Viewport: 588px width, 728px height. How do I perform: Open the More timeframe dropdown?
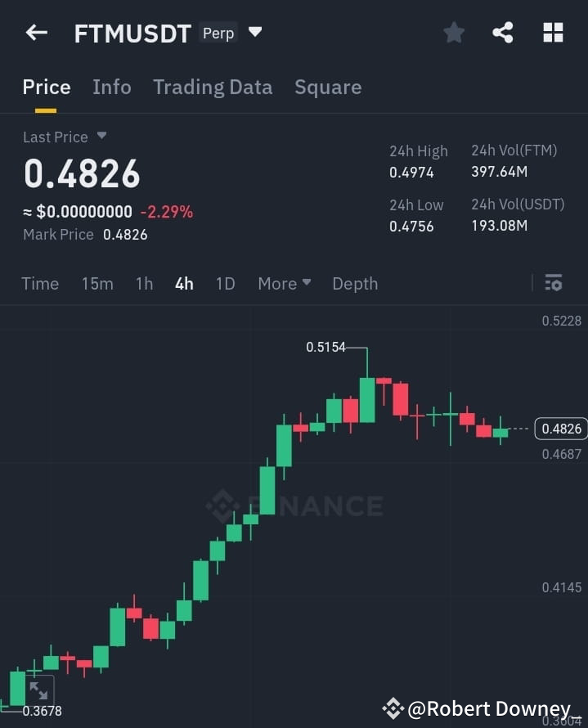(x=283, y=283)
